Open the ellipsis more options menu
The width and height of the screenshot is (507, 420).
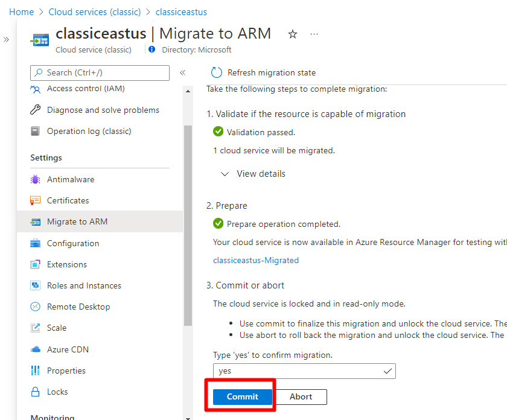click(314, 34)
